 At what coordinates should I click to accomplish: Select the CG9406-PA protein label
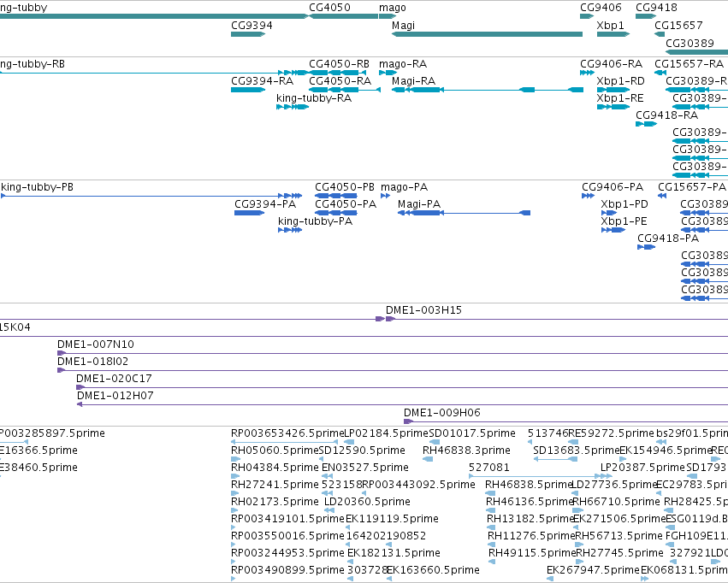point(613,187)
